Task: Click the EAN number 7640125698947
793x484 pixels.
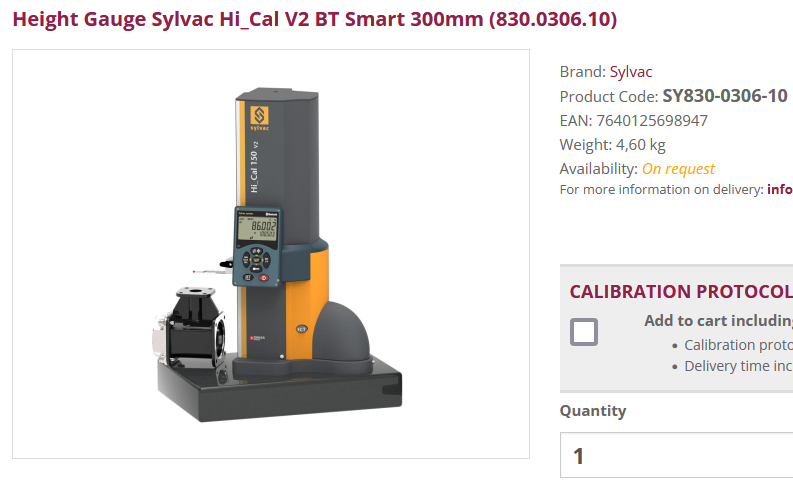Action: (652, 120)
